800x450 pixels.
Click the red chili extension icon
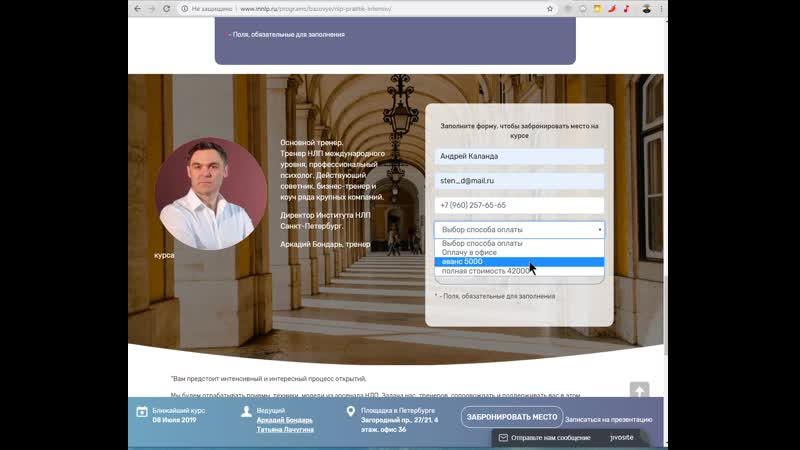pos(612,9)
